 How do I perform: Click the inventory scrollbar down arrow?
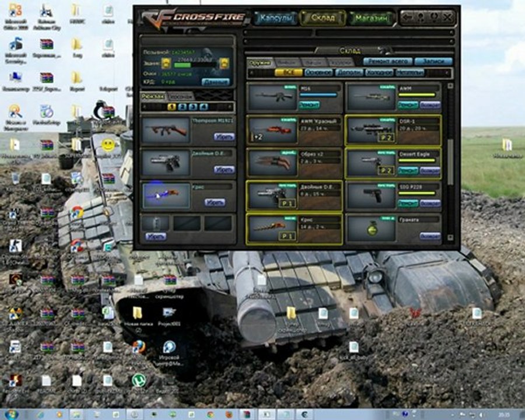450,237
